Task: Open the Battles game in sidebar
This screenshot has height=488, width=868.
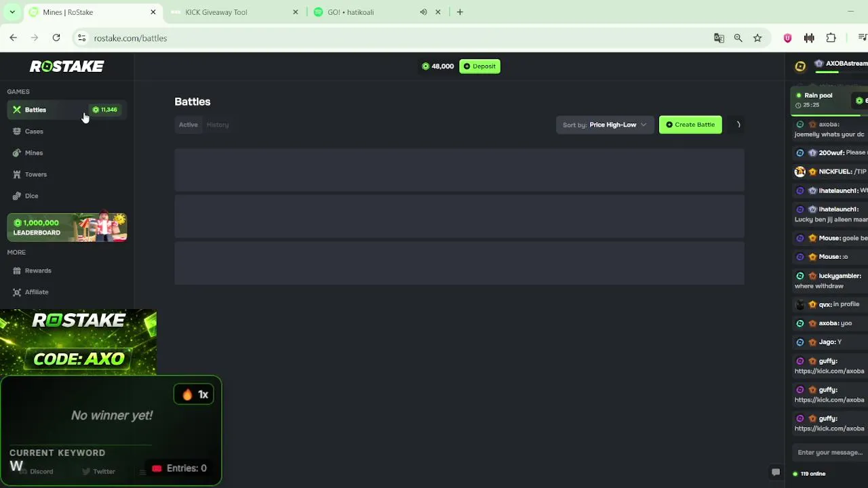Action: pos(66,110)
